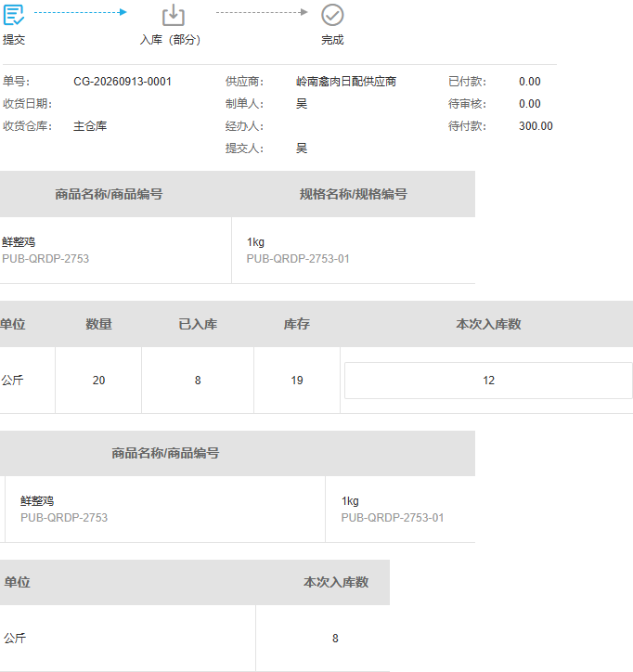Click 鲜整鸡 in the first table

(x=19, y=242)
